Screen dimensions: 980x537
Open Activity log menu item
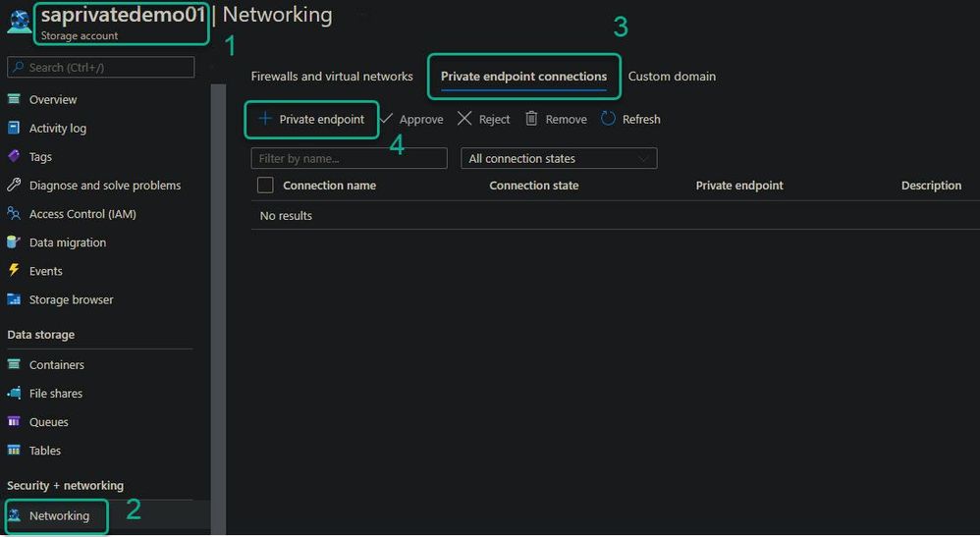[x=58, y=129]
